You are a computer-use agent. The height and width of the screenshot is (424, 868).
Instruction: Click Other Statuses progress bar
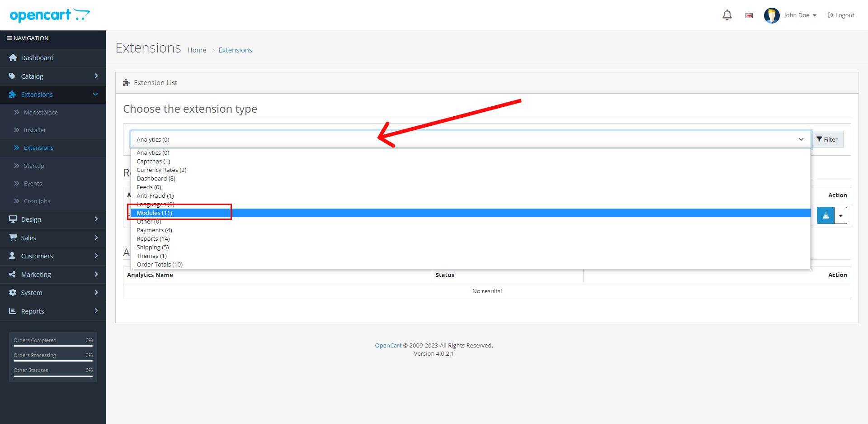point(53,376)
